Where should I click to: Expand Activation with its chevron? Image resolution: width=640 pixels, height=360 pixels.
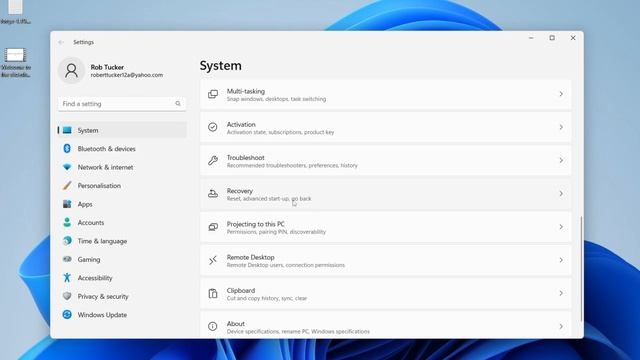tap(561, 127)
